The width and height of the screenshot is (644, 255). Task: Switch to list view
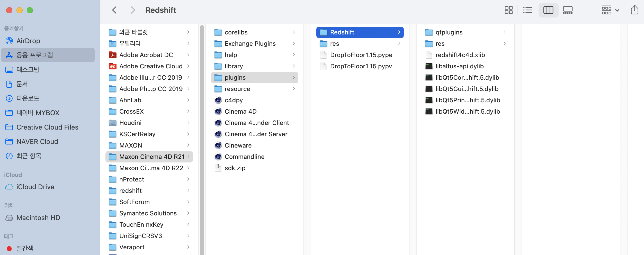(527, 10)
